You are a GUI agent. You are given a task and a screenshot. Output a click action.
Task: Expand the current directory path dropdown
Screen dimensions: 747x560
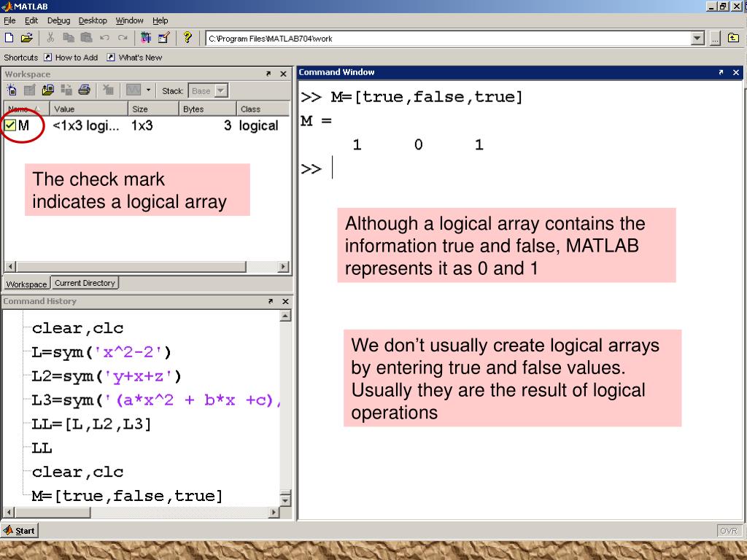(x=697, y=38)
